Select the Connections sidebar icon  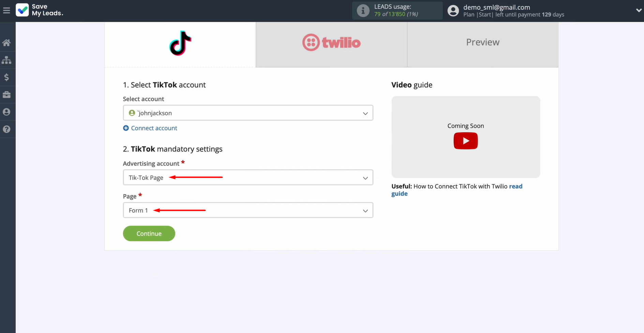click(x=7, y=60)
